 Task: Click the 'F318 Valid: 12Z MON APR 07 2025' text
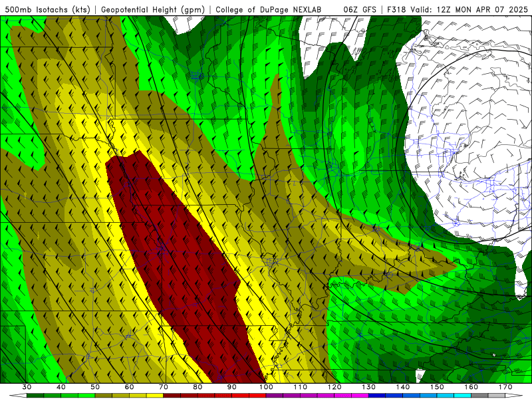tap(458, 9)
